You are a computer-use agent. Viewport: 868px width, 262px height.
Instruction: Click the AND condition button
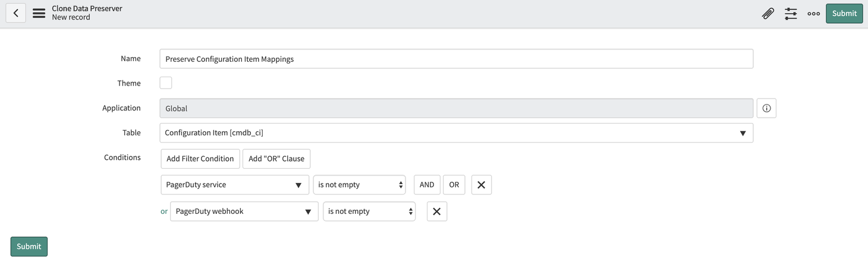click(427, 185)
